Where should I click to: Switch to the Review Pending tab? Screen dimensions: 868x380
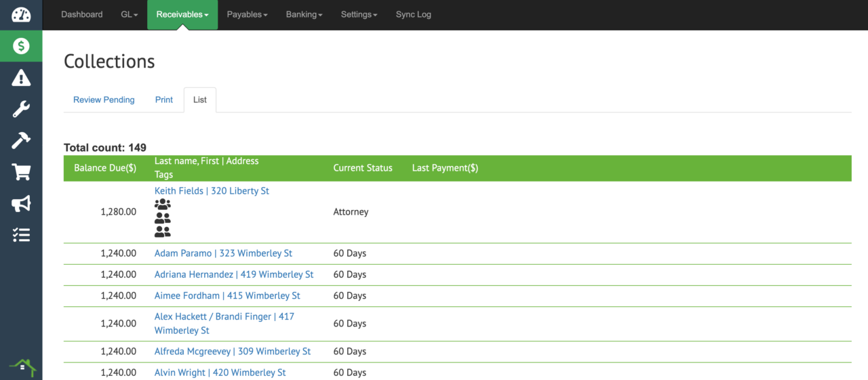coord(104,100)
